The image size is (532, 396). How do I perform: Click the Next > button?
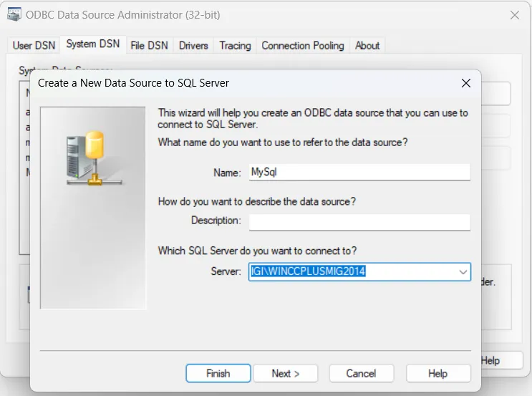pyautogui.click(x=285, y=373)
